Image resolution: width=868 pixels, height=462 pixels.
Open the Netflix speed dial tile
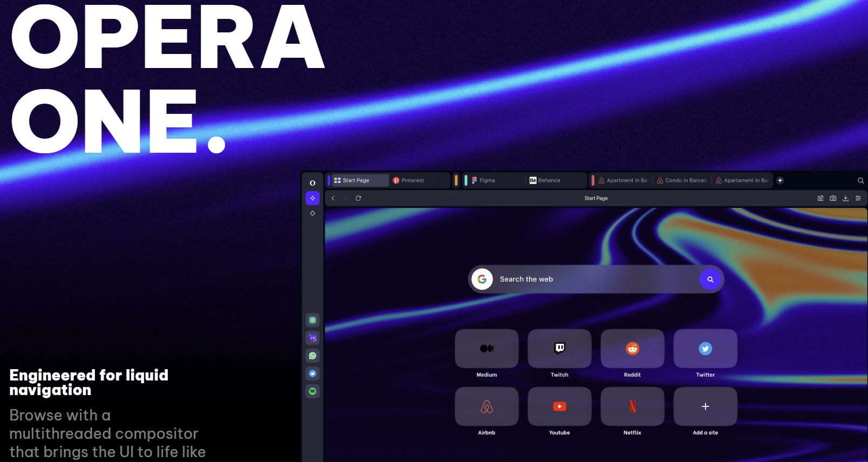(x=633, y=406)
